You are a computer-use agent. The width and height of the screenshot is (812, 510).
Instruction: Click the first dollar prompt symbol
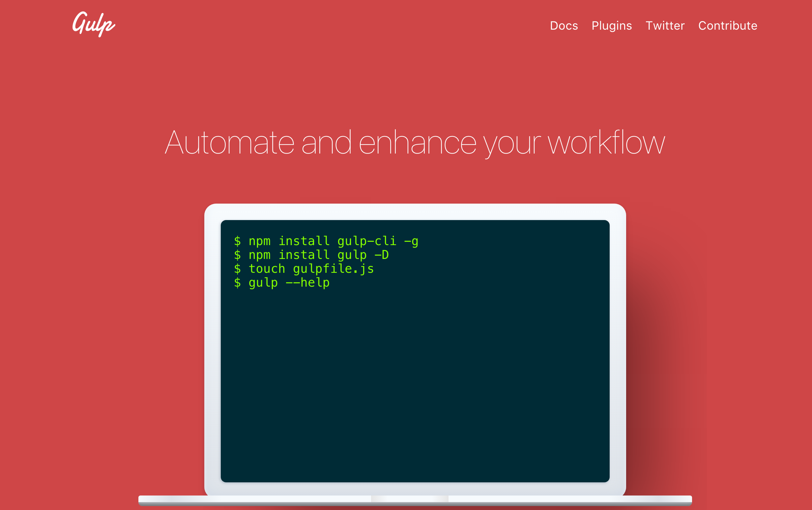(237, 241)
